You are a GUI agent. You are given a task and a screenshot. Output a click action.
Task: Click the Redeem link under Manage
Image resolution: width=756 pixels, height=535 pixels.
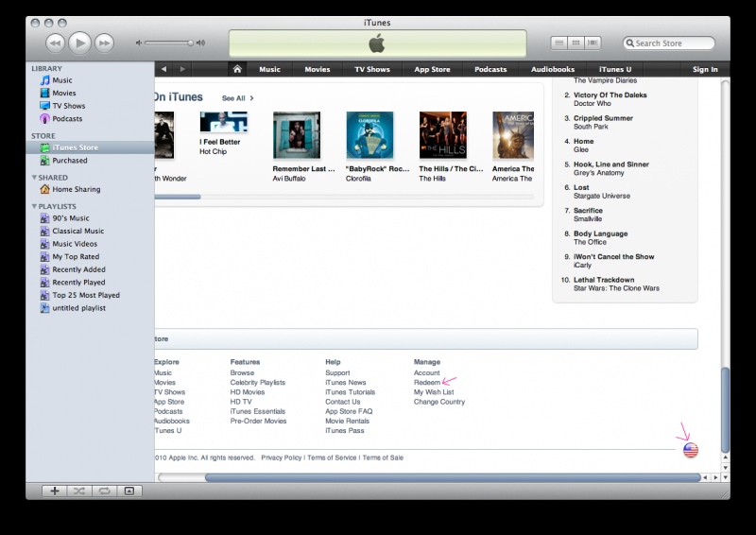coord(426,383)
